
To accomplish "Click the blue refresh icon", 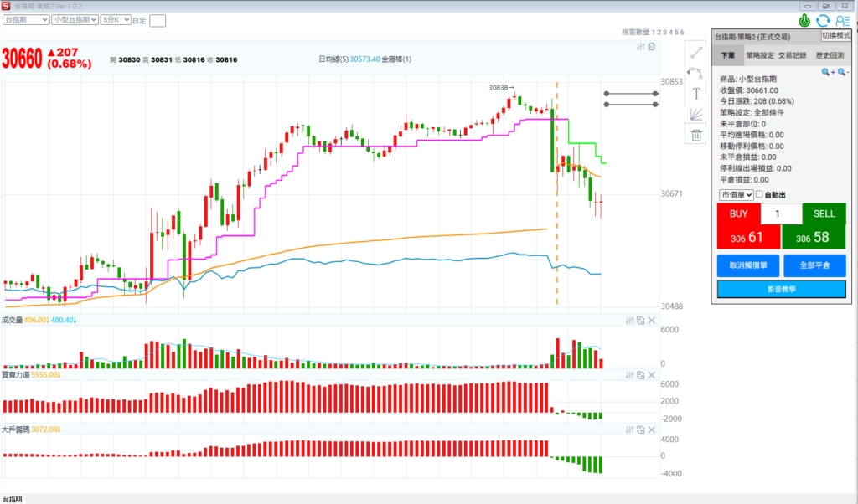I will click(823, 20).
